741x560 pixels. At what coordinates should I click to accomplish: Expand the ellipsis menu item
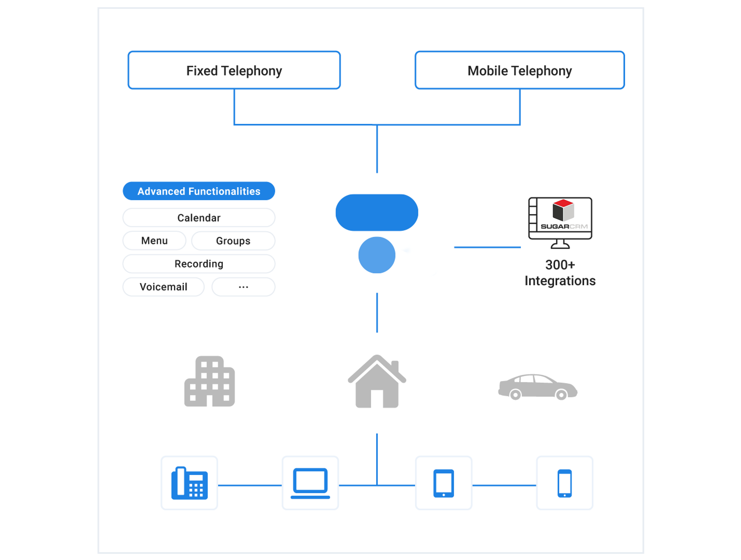click(243, 286)
